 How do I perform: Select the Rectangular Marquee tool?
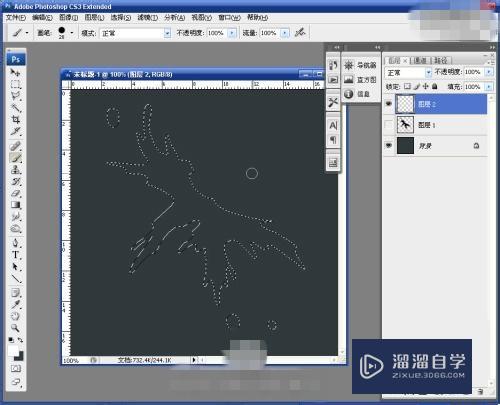[x=15, y=84]
